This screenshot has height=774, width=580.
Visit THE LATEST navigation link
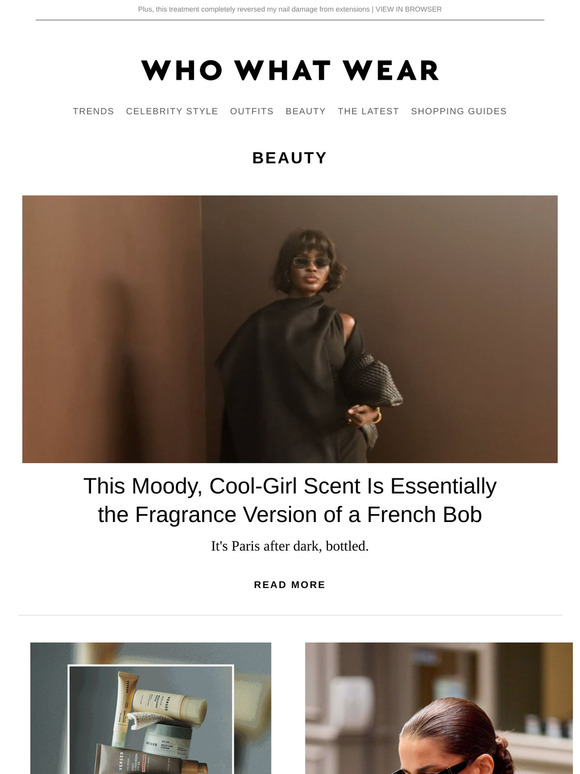coord(368,111)
